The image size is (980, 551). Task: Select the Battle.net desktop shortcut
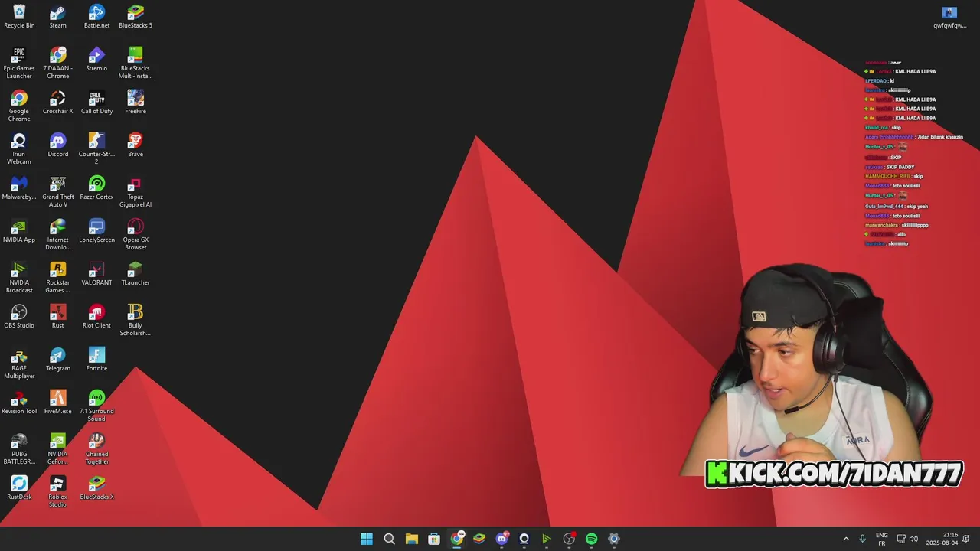(x=96, y=17)
